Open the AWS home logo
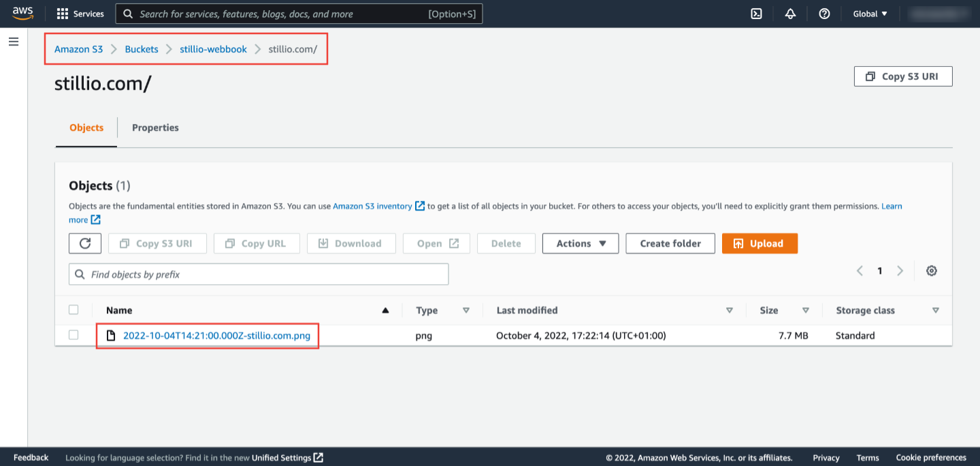Viewport: 980px width, 466px height. (x=22, y=13)
